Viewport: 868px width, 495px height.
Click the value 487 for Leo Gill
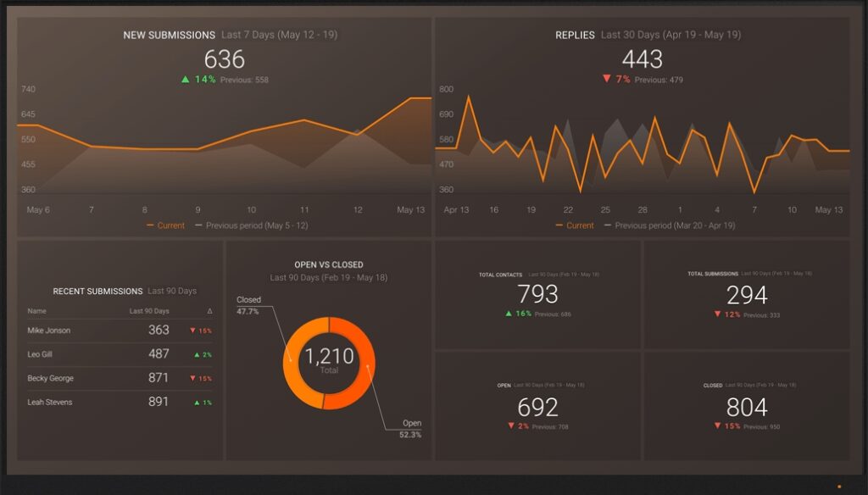tap(159, 353)
